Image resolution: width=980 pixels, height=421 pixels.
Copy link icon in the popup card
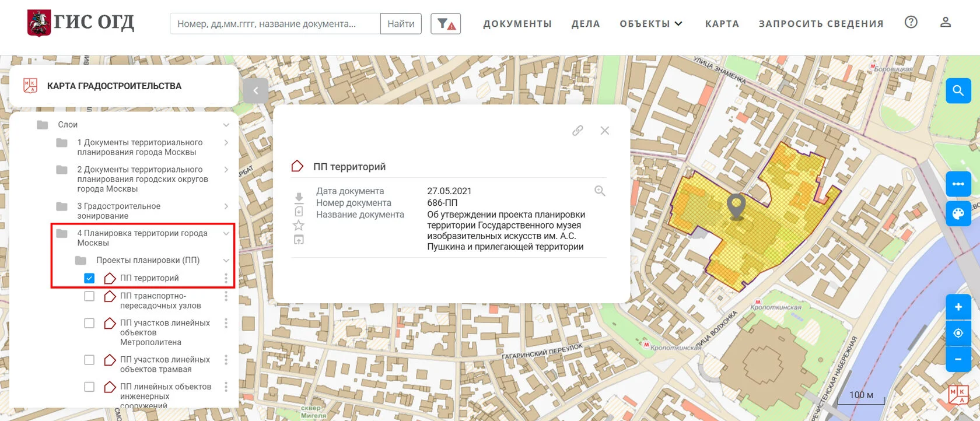point(577,131)
